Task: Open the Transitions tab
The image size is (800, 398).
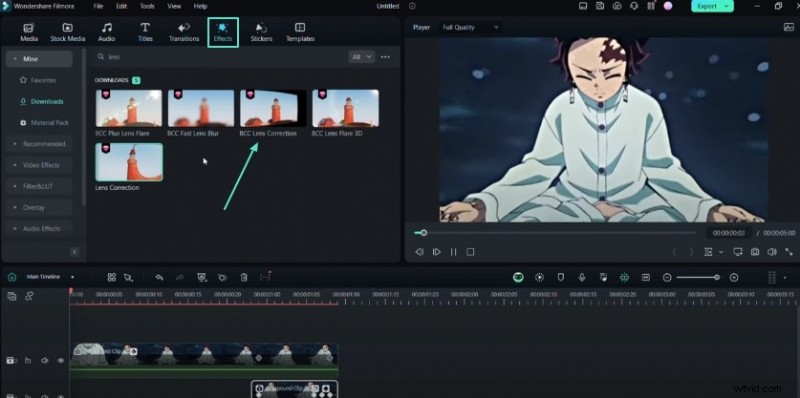Action: point(184,32)
